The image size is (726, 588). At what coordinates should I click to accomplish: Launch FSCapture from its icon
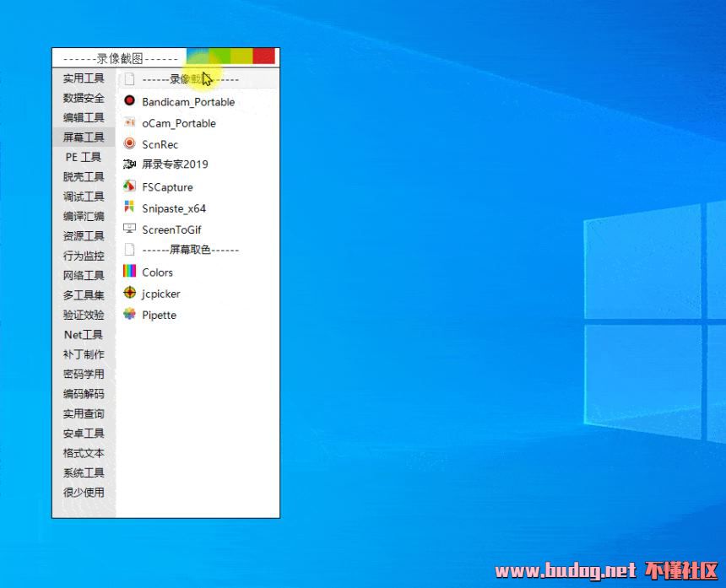coord(129,186)
